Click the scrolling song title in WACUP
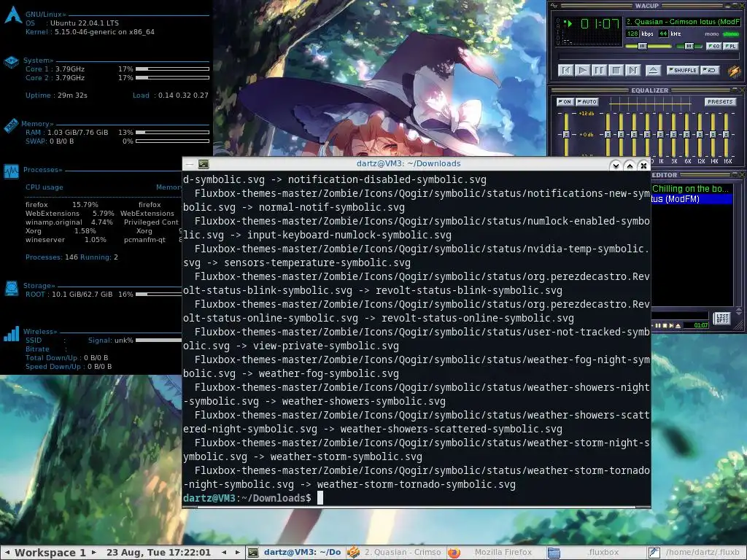 [x=683, y=21]
